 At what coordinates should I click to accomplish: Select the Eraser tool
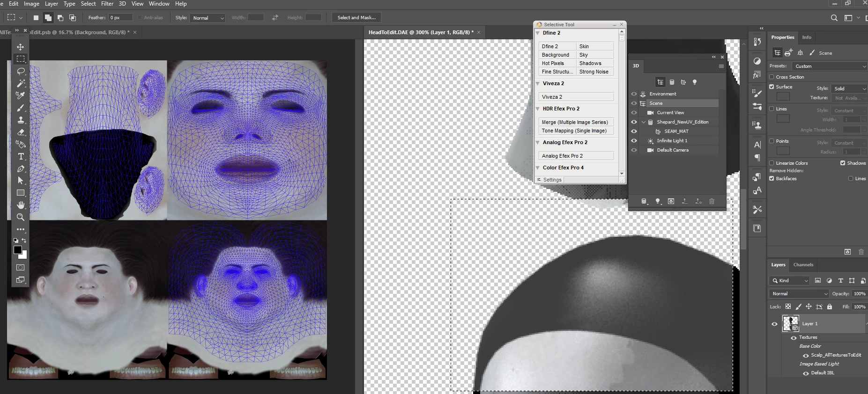pos(21,132)
